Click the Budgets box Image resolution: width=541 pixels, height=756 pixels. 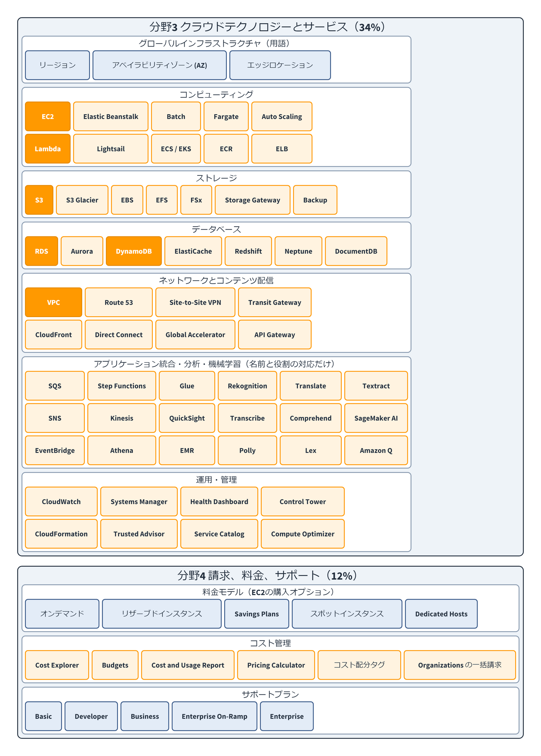115,665
